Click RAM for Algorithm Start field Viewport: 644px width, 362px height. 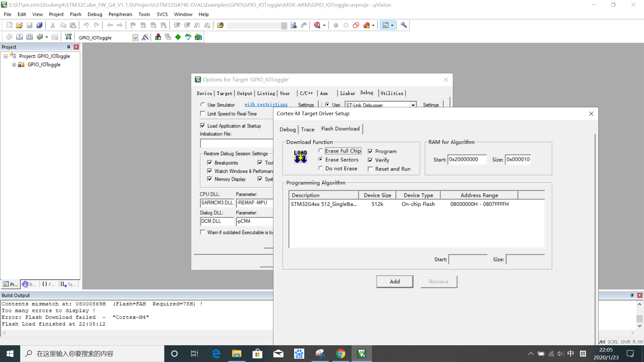click(x=467, y=160)
